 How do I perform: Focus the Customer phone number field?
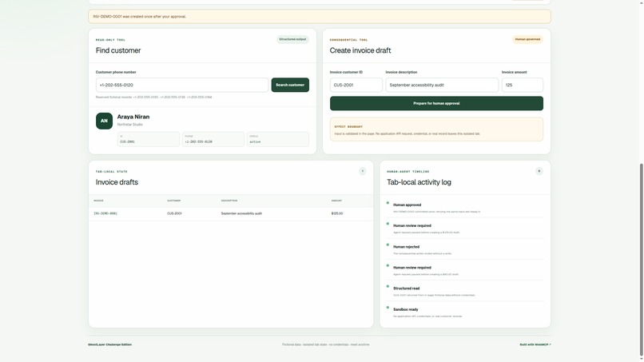(182, 85)
